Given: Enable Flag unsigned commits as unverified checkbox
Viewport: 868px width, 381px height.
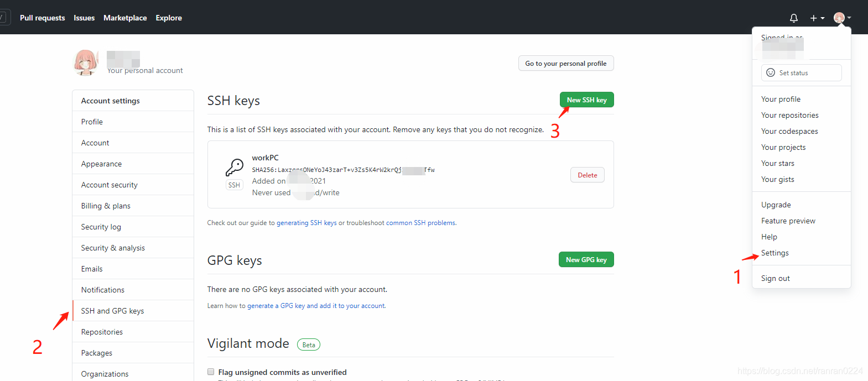Looking at the screenshot, I should (x=211, y=372).
